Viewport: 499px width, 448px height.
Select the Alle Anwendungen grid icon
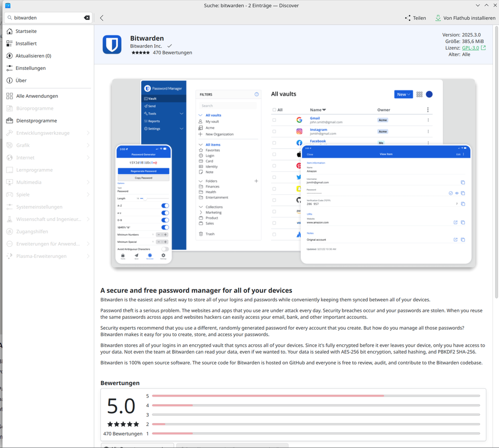(x=9, y=96)
